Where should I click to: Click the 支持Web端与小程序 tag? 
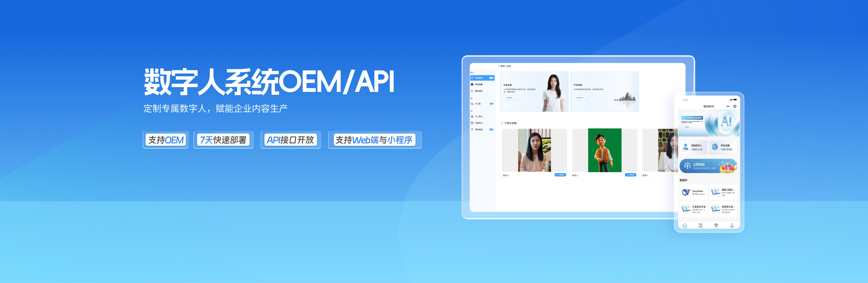[375, 140]
